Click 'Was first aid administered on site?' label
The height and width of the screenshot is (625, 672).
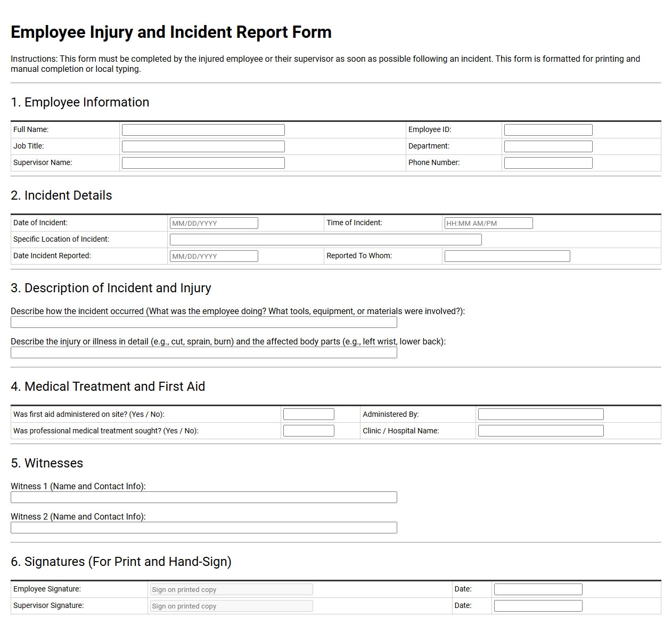(89, 414)
